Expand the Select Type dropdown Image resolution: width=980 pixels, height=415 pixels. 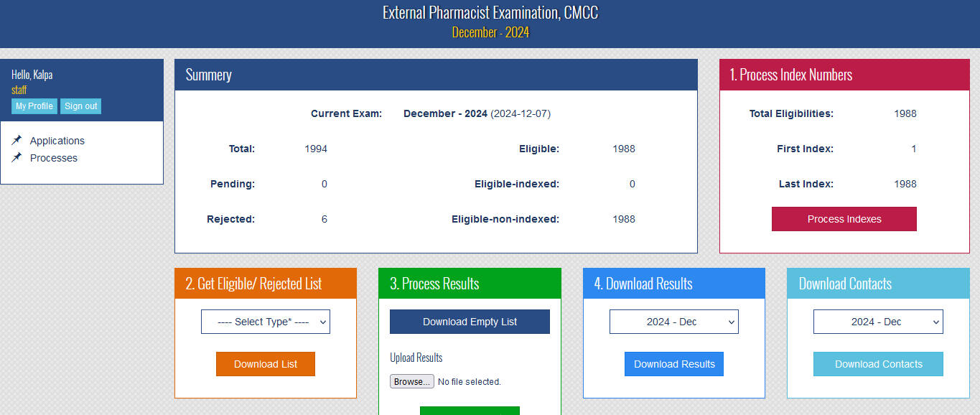point(265,322)
